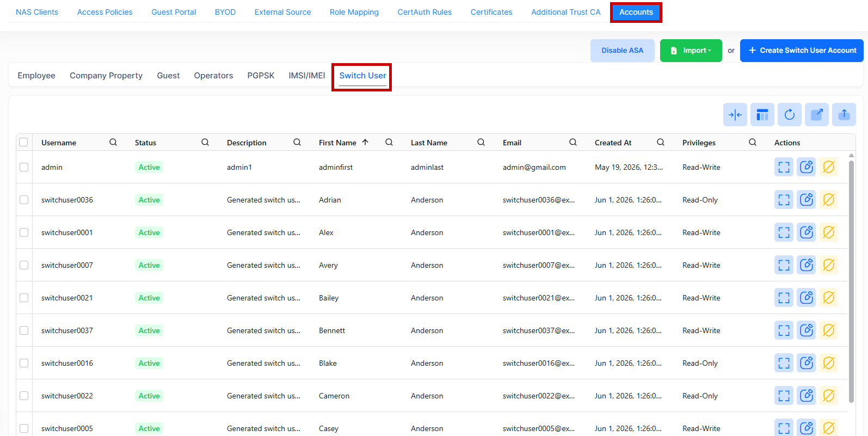The height and width of the screenshot is (436, 868).
Task: Select the Employee sub-tab
Action: tap(36, 76)
